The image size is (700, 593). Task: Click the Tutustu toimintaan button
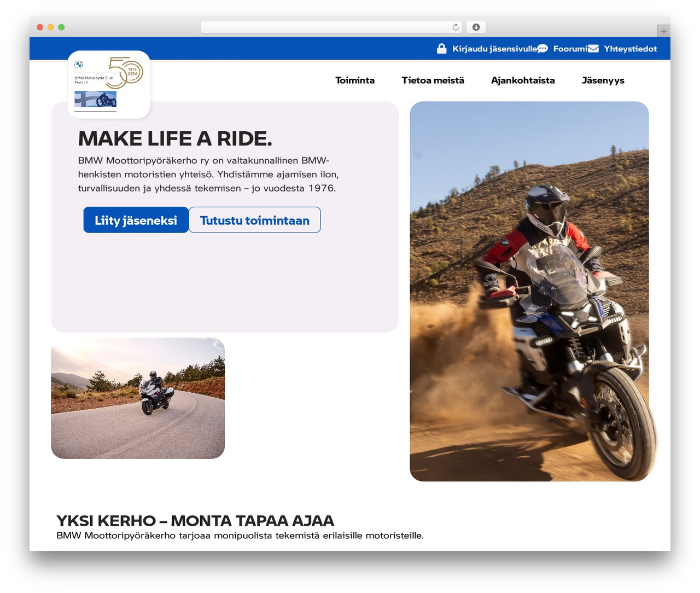point(255,220)
